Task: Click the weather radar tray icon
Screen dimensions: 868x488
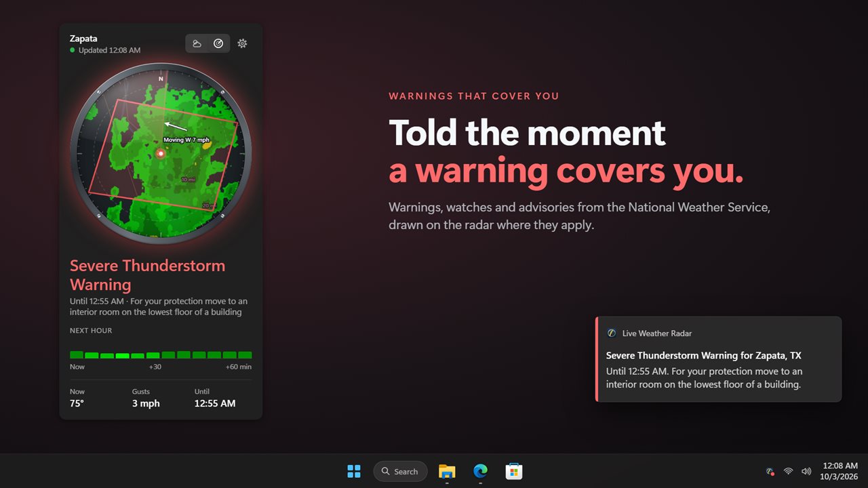Action: pos(770,471)
